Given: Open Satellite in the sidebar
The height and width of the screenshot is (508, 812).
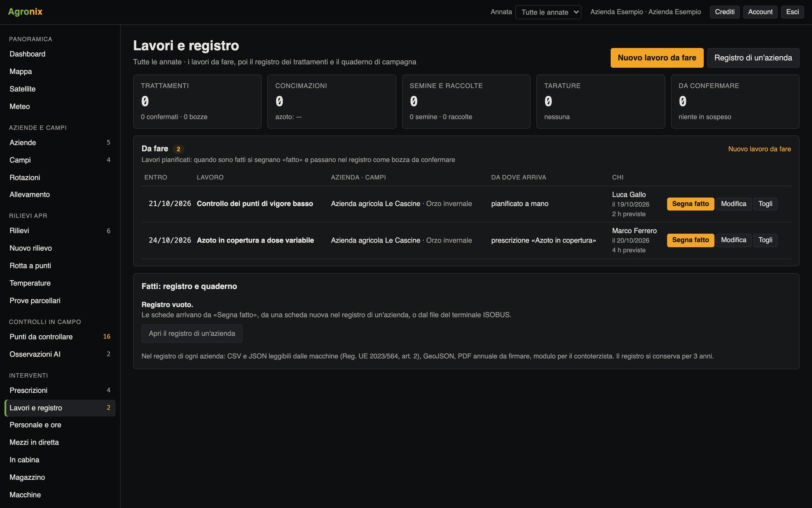Looking at the screenshot, I should 60,89.
